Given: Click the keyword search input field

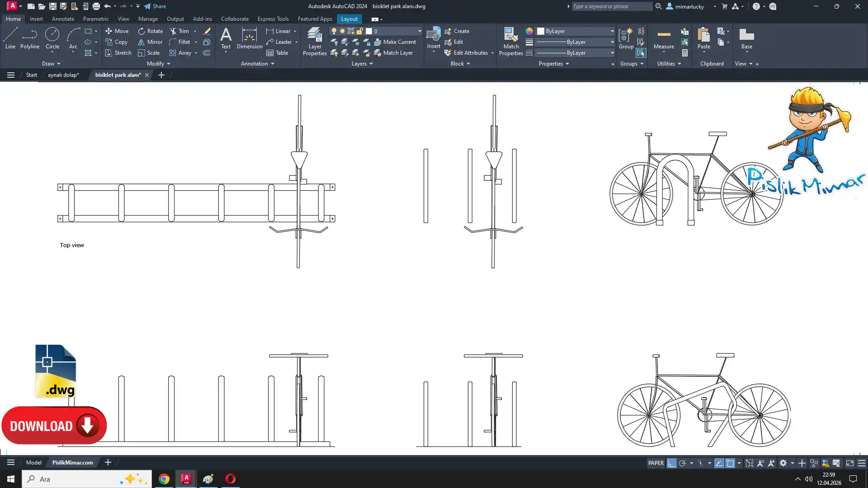Looking at the screenshot, I should 611,6.
